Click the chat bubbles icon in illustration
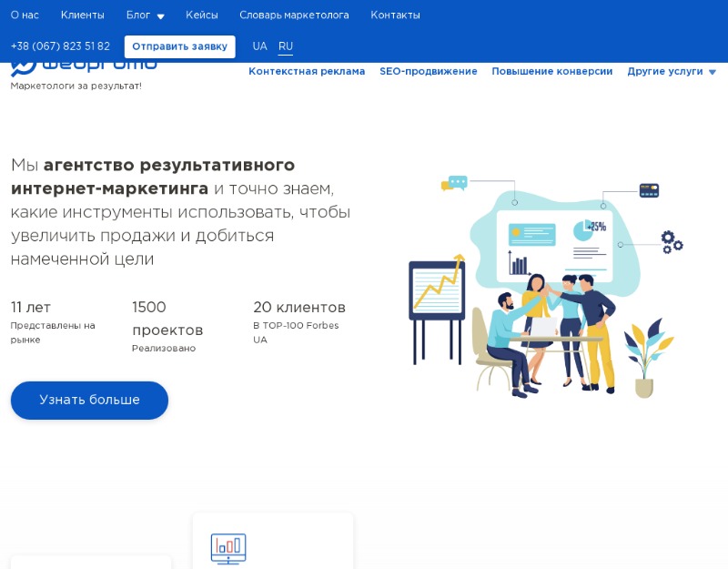The image size is (728, 569). pos(454,183)
